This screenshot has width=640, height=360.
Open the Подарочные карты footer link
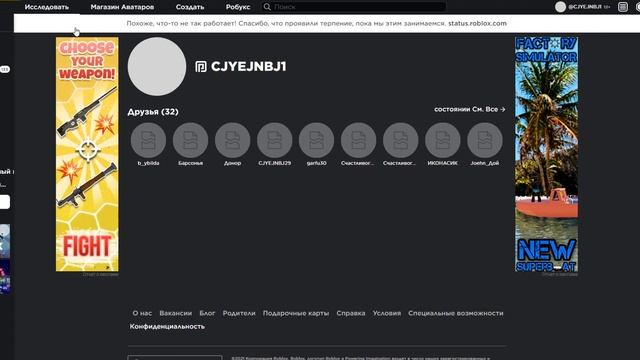(x=296, y=313)
